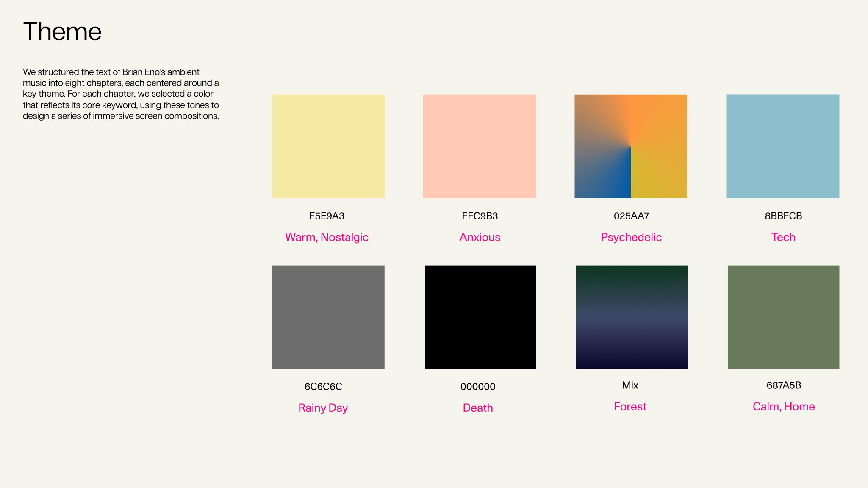Select the 025AA7 hex code text
The width and height of the screenshot is (868, 488).
tap(631, 216)
